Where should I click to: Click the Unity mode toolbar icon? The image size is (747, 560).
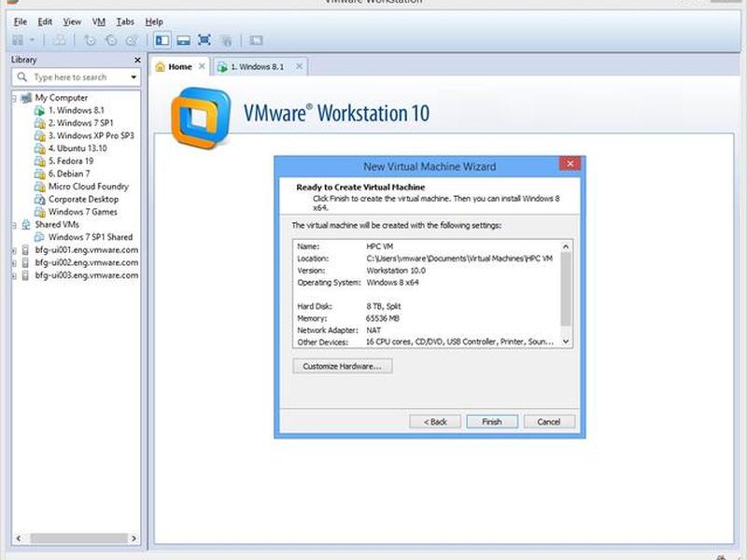[227, 40]
